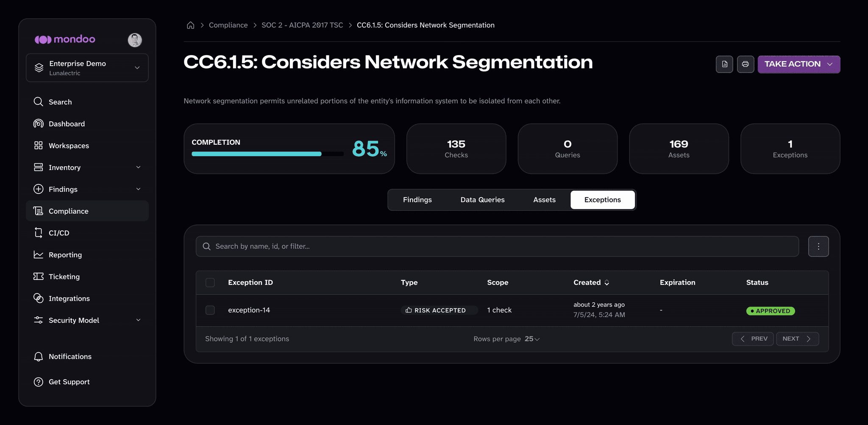
Task: Click the home icon in breadcrumb
Action: point(191,25)
